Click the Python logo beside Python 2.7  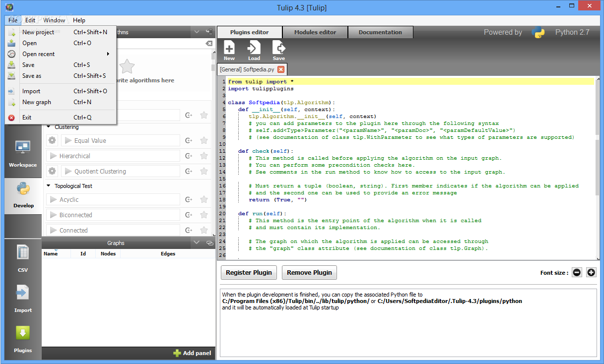click(x=538, y=32)
